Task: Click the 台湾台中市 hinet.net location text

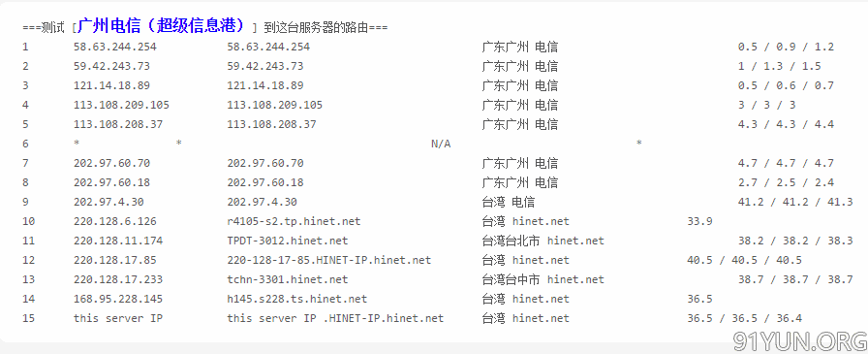Action: [543, 279]
